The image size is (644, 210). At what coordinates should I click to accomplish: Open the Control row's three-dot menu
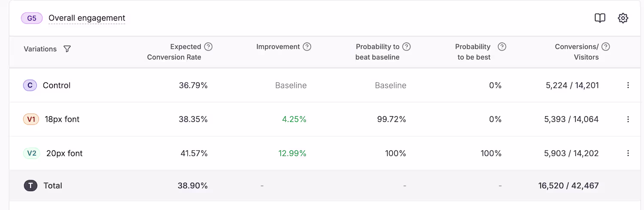coord(628,85)
